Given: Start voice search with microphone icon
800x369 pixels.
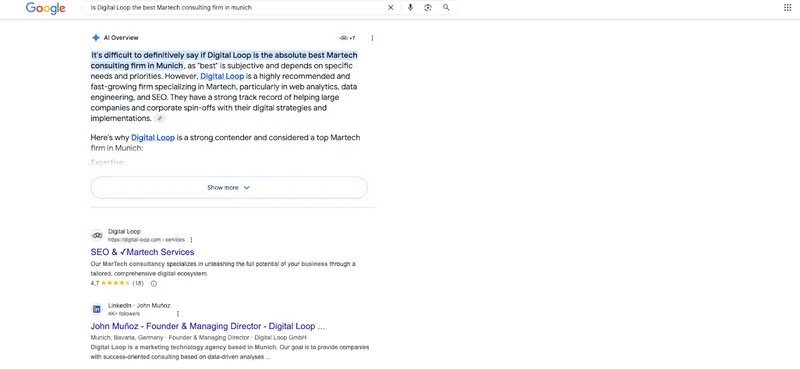Looking at the screenshot, I should (x=410, y=8).
